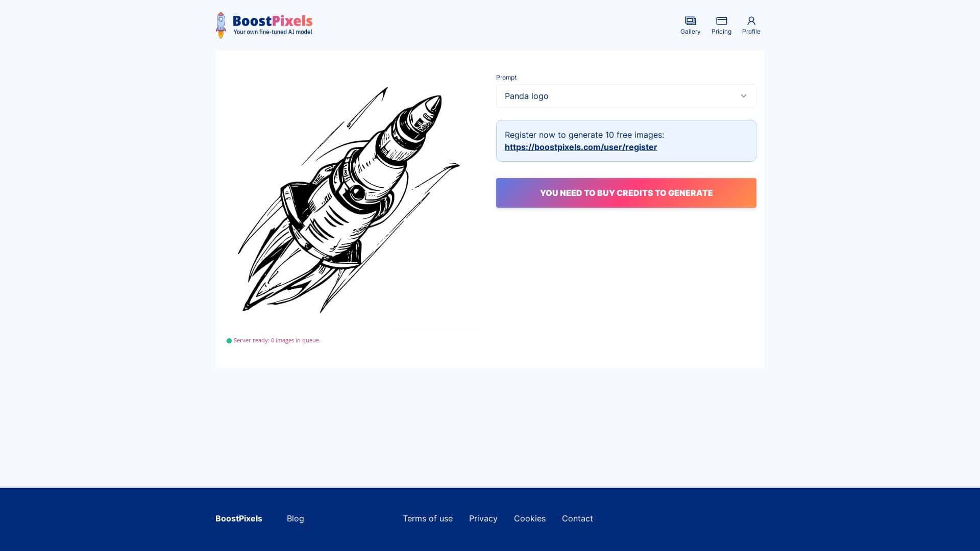Click the Pricing card icon in the header
The image size is (980, 551).
tap(721, 21)
